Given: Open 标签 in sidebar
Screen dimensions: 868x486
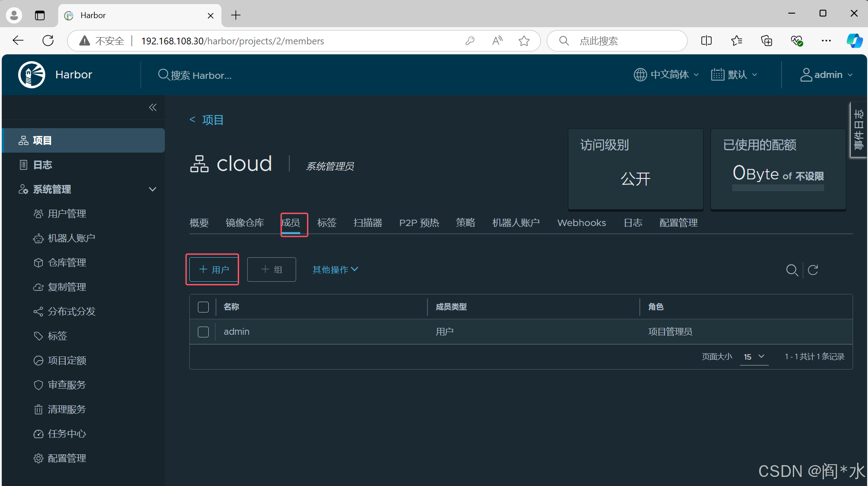Looking at the screenshot, I should click(x=50, y=336).
